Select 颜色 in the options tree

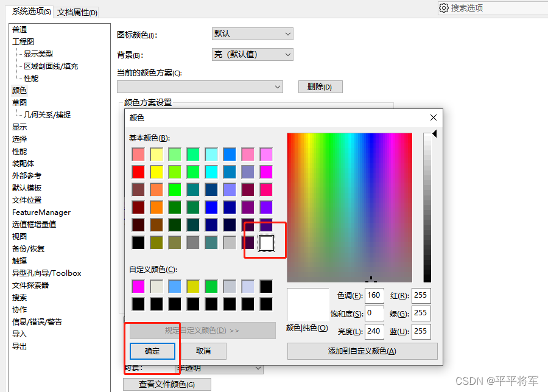[x=18, y=90]
